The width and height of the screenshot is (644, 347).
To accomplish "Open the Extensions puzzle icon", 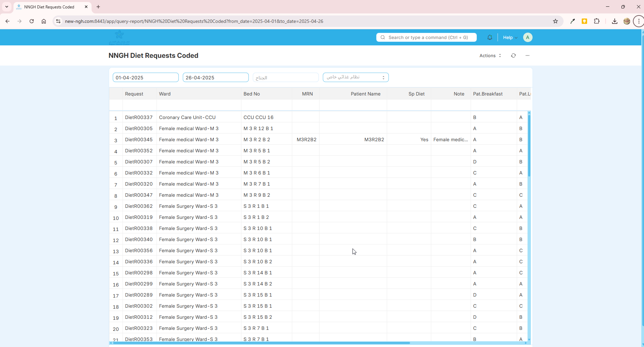I will tap(597, 21).
